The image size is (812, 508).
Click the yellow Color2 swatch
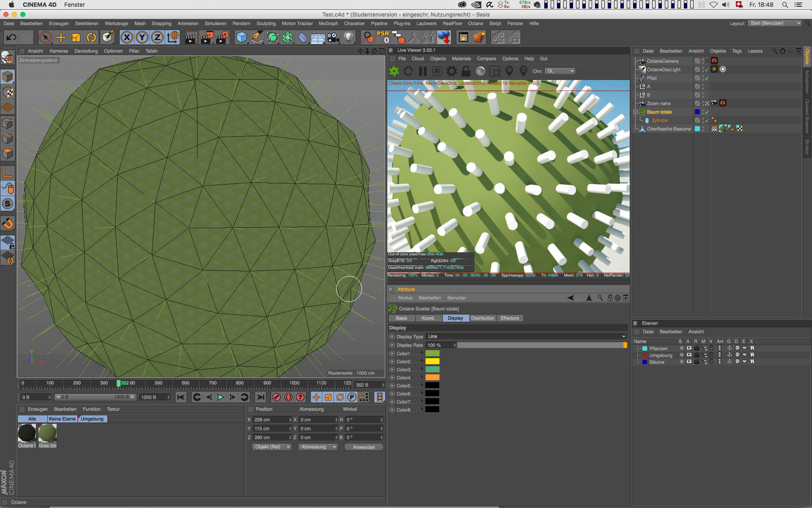(432, 362)
